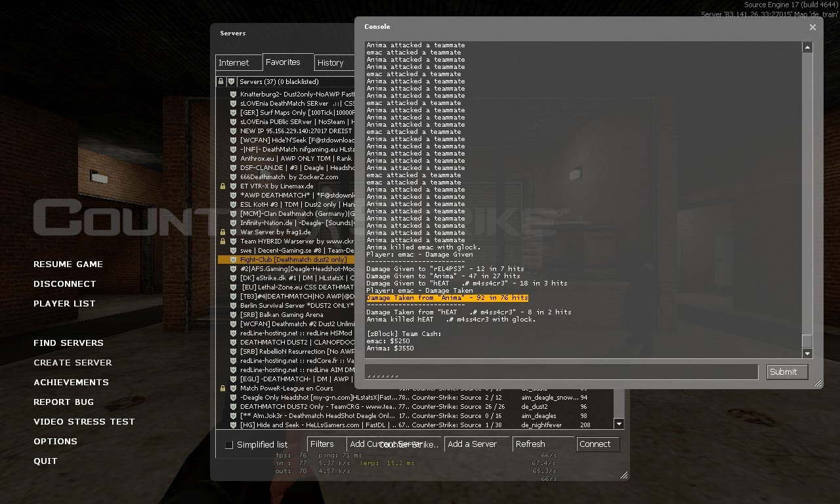The image size is (840, 504).
Task: Click the shield icon on the highlighted Fight-Club row
Action: click(x=232, y=260)
